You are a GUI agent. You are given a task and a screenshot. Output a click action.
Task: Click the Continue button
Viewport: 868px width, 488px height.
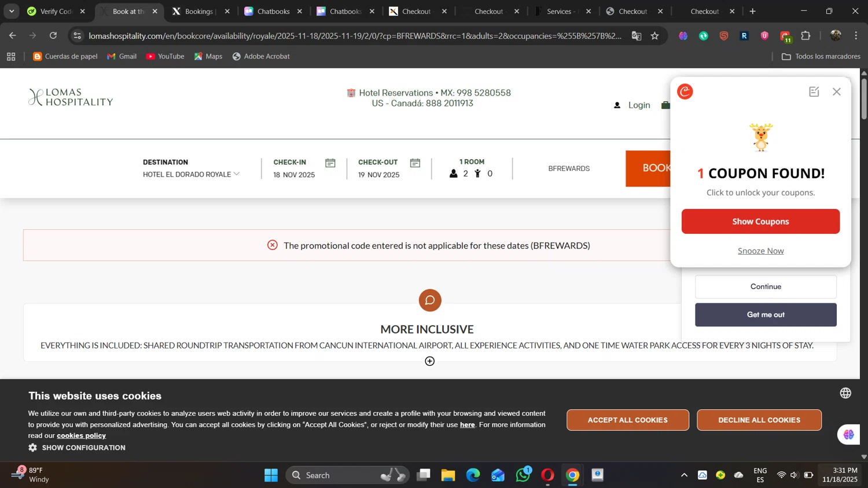(x=766, y=287)
